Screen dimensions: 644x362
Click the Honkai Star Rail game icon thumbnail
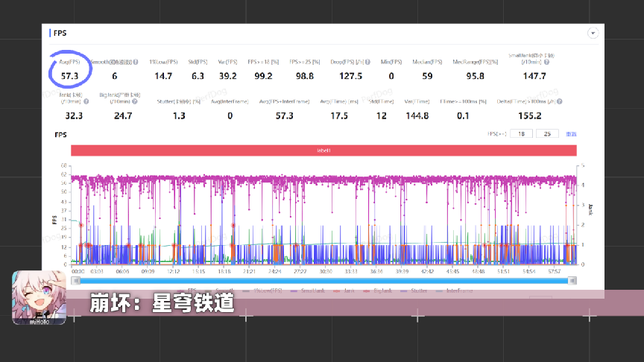tap(38, 296)
